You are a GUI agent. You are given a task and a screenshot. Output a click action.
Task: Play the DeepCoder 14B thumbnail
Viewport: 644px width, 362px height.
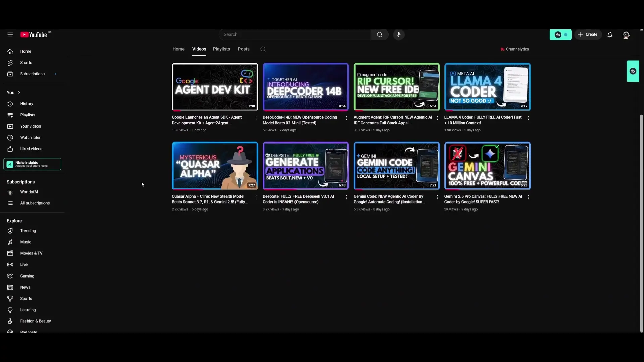tap(306, 87)
